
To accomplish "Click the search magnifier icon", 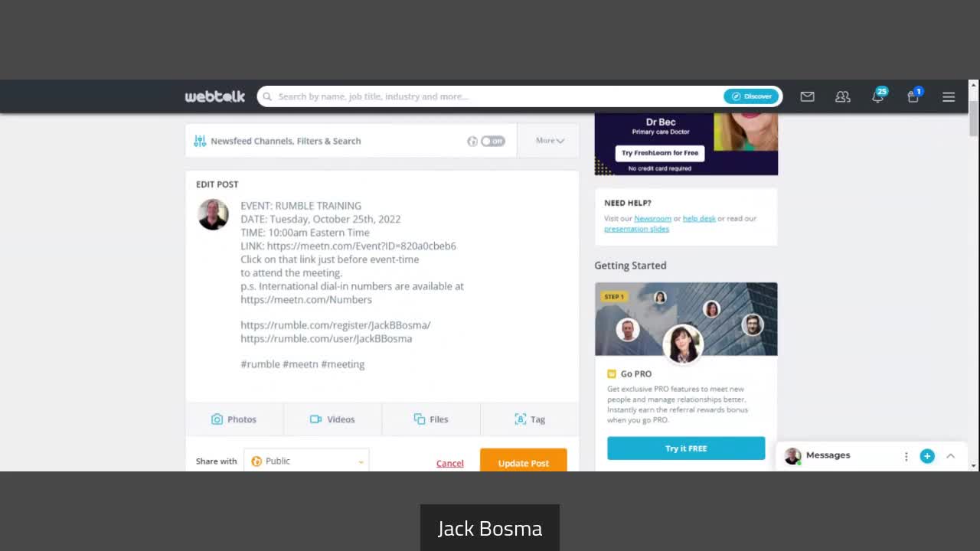I will [267, 96].
